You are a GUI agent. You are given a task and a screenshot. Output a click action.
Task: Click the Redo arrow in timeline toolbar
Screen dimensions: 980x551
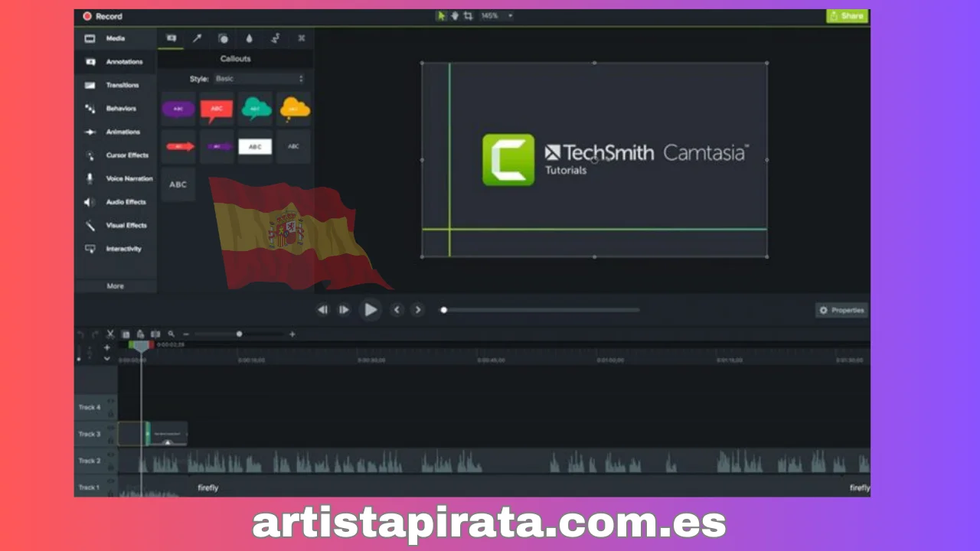(95, 334)
